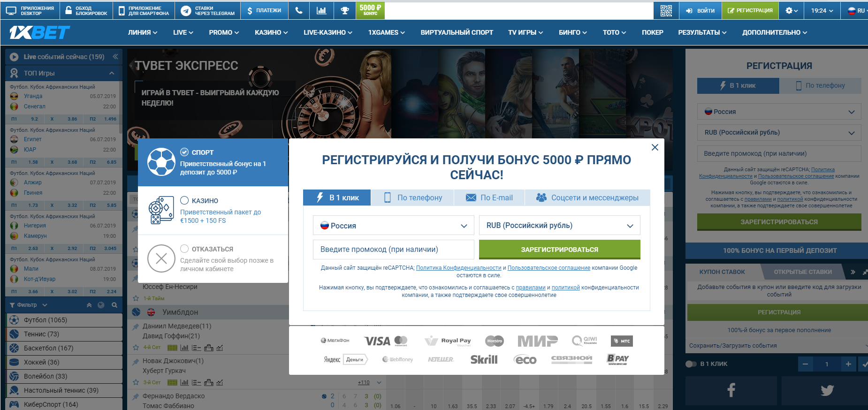868x410 pixels.
Task: Open the ПОКЕР menu item
Action: pos(652,32)
